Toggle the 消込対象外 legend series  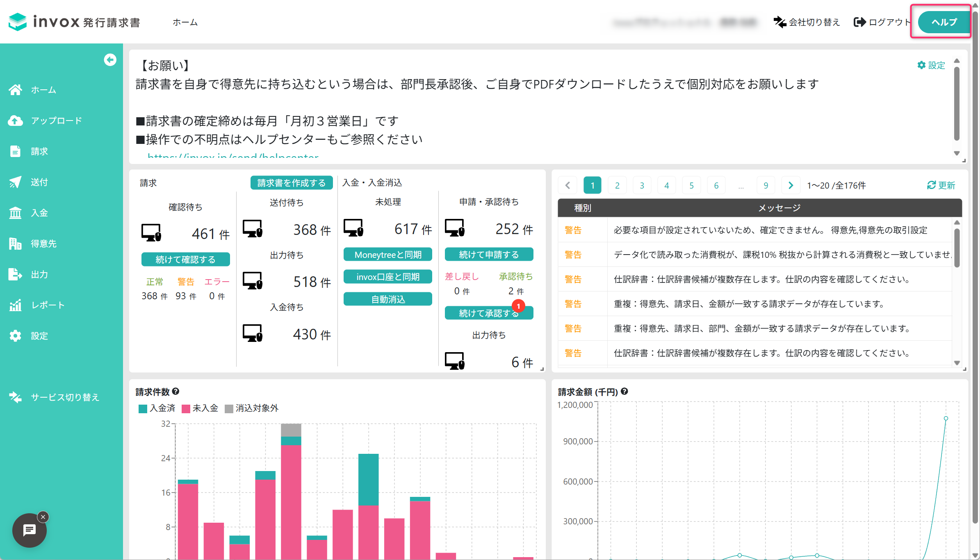(x=252, y=408)
